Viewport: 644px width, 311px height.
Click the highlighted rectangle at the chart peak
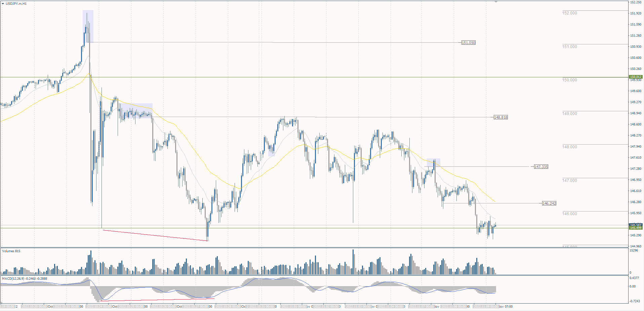(x=88, y=26)
